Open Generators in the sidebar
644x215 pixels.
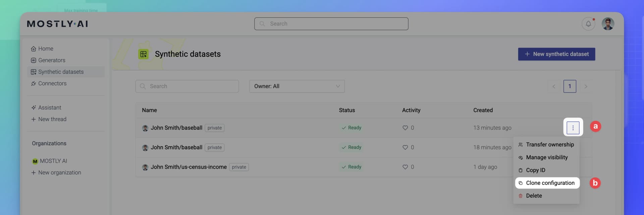click(x=52, y=60)
